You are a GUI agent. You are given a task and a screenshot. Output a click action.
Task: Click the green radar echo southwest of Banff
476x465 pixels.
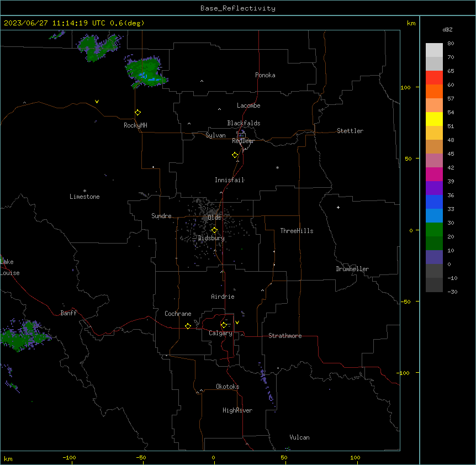(25, 335)
